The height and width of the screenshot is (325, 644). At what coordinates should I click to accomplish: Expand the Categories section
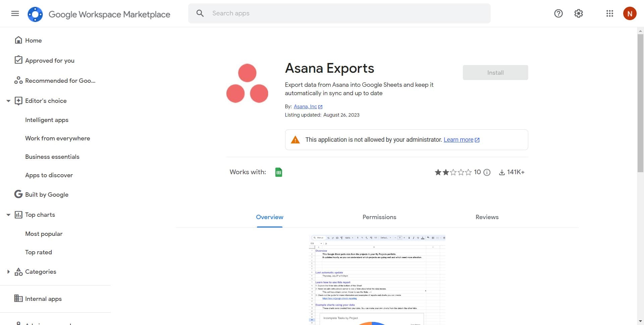pos(8,272)
